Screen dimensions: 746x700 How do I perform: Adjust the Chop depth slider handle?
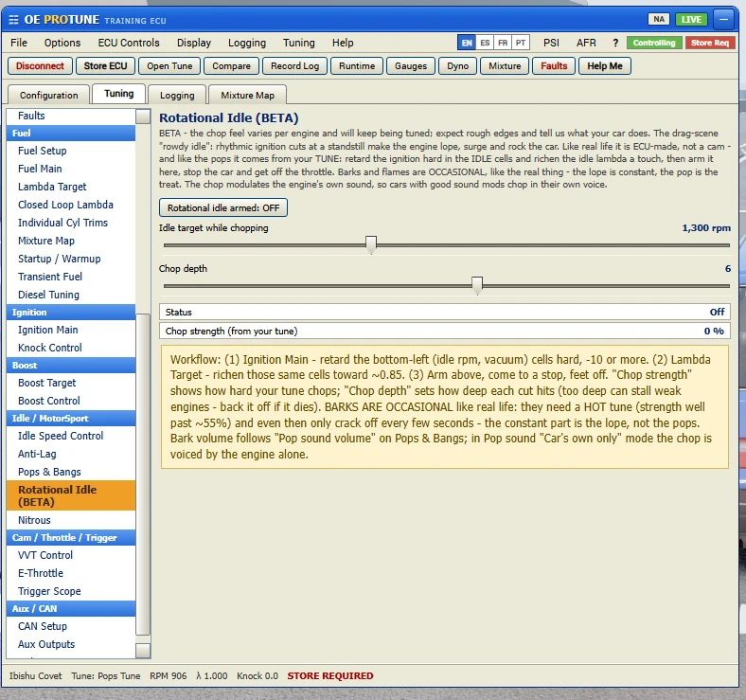[477, 285]
